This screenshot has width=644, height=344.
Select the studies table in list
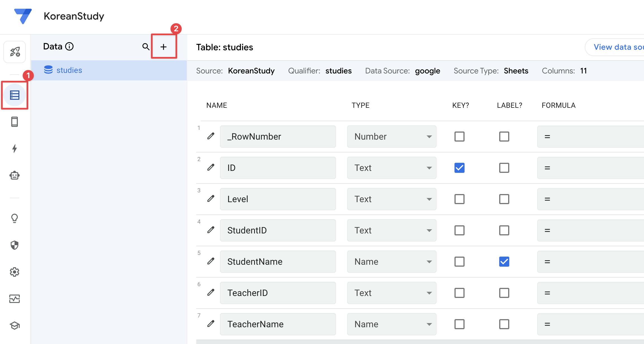coord(69,70)
